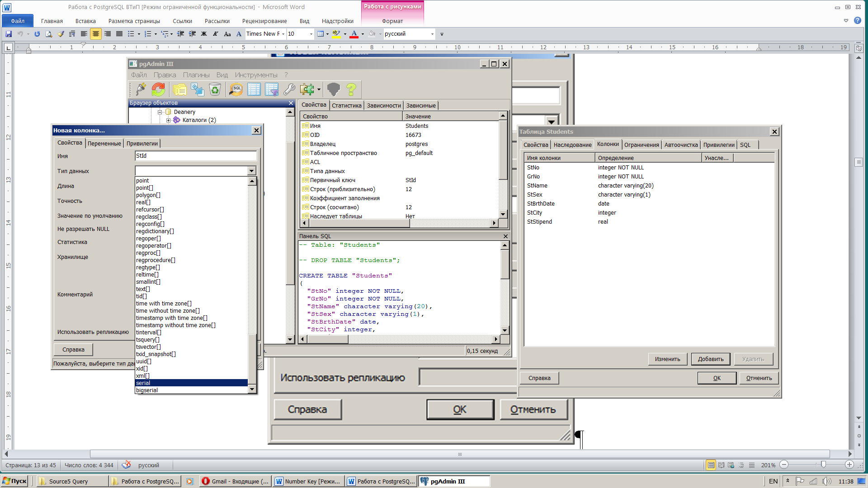Click the Drop object recycle bin icon

click(x=215, y=89)
